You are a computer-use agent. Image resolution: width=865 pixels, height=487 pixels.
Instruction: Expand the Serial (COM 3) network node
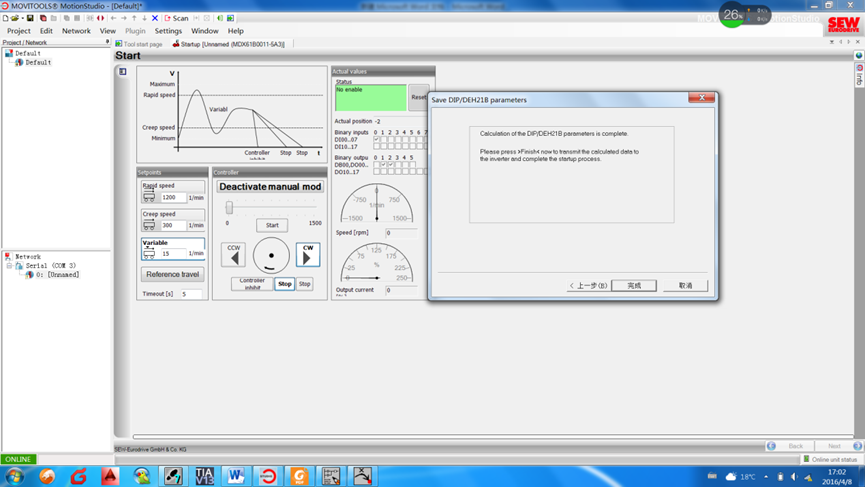(x=9, y=266)
